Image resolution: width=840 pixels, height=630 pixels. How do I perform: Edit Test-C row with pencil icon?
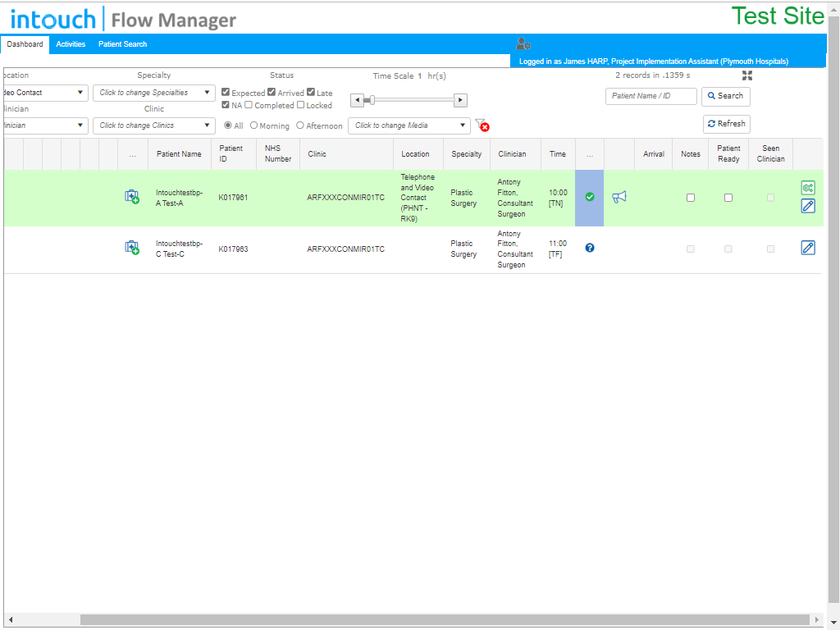808,248
